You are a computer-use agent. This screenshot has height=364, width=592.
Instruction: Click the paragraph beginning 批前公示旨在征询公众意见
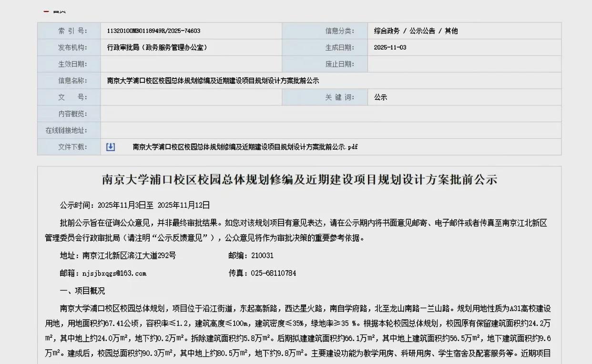[296, 230]
